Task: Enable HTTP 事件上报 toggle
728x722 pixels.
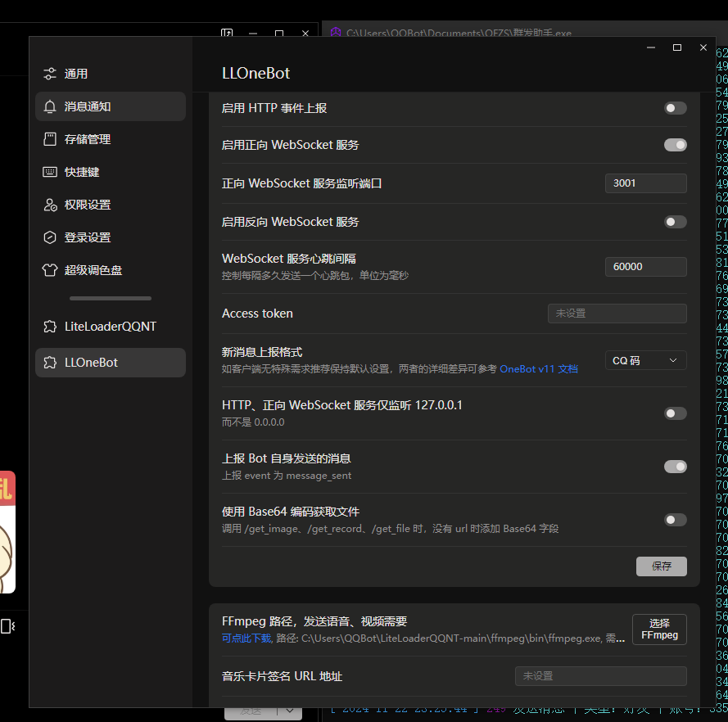Action: click(x=675, y=107)
